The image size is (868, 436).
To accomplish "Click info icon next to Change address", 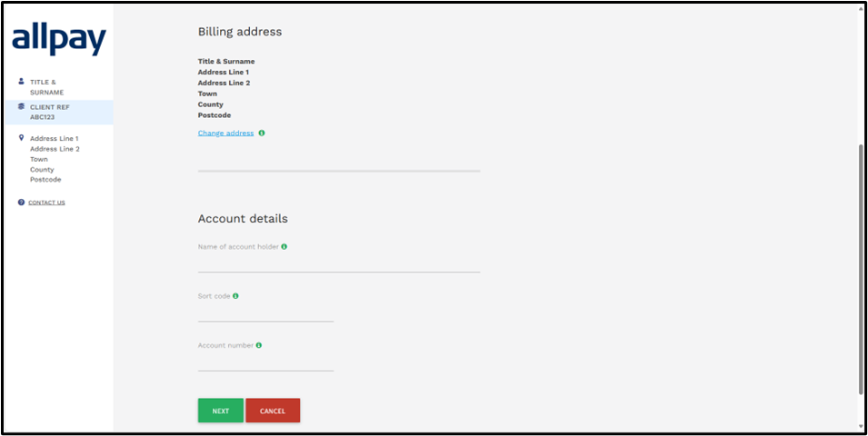I will point(262,133).
